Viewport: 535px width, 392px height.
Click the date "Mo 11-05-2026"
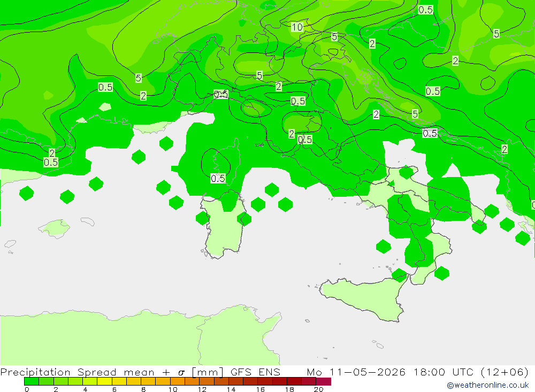[356, 372]
